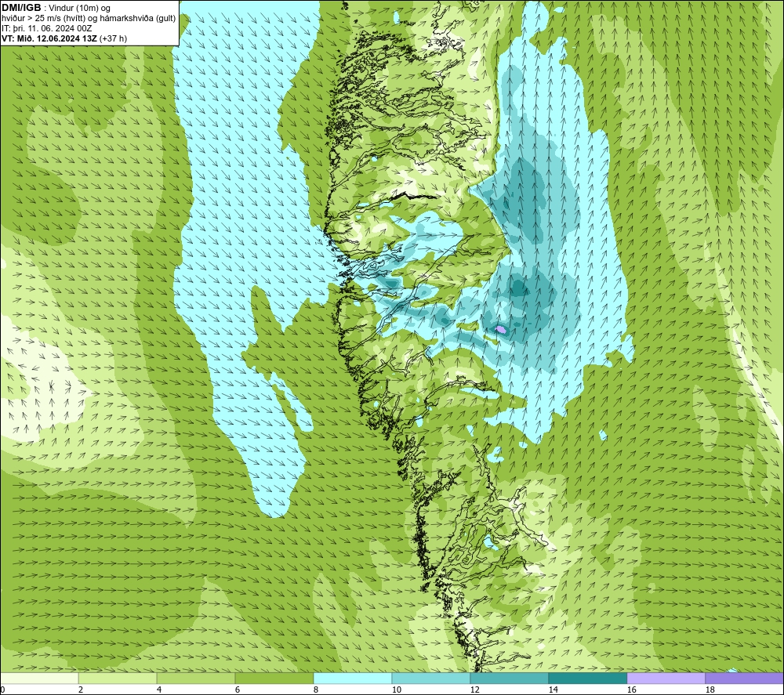Click the scale label "2"

pos(81,690)
